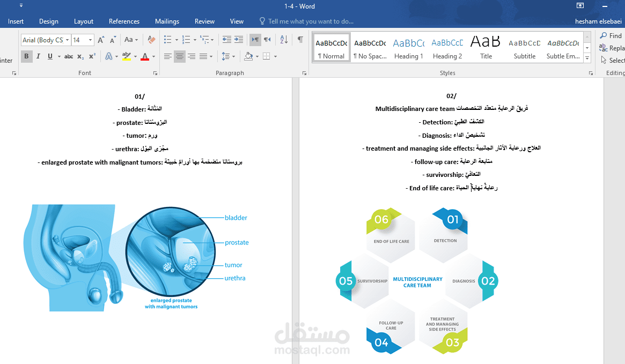The height and width of the screenshot is (364, 625).
Task: Toggle Strikethrough formatting
Action: pyautogui.click(x=69, y=56)
